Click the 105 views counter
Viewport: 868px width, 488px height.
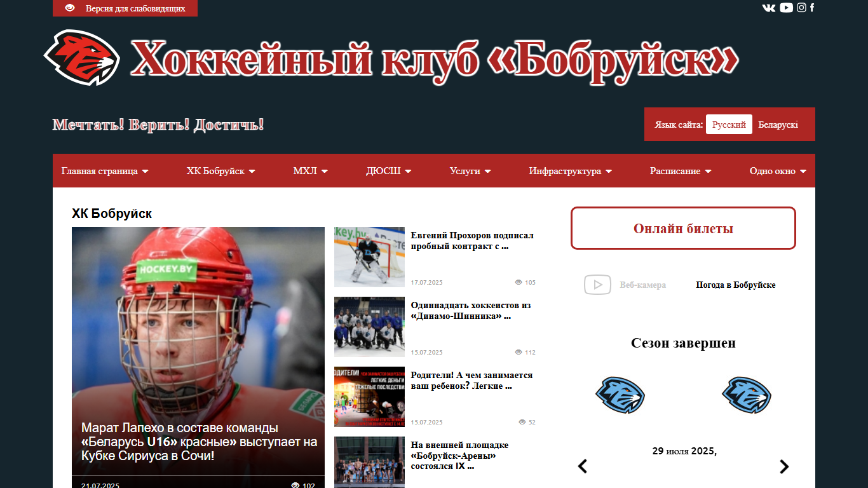(x=526, y=282)
